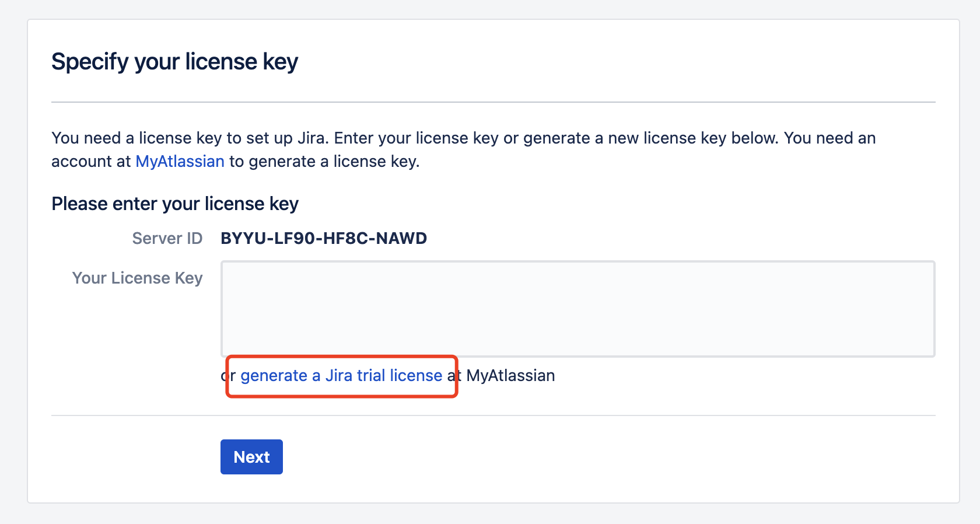This screenshot has width=980, height=524.
Task: Focus the Your License Key text area
Action: pyautogui.click(x=577, y=309)
